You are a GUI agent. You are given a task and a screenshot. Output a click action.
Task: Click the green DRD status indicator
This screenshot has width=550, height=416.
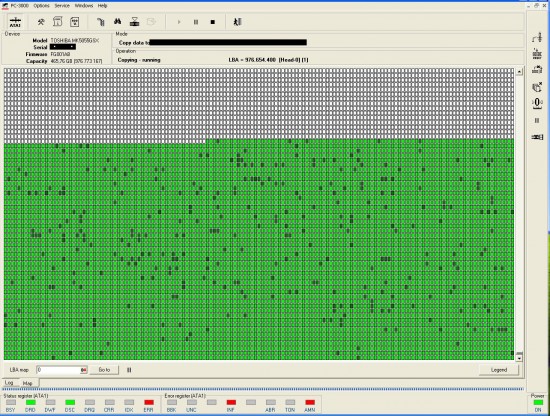pyautogui.click(x=31, y=402)
